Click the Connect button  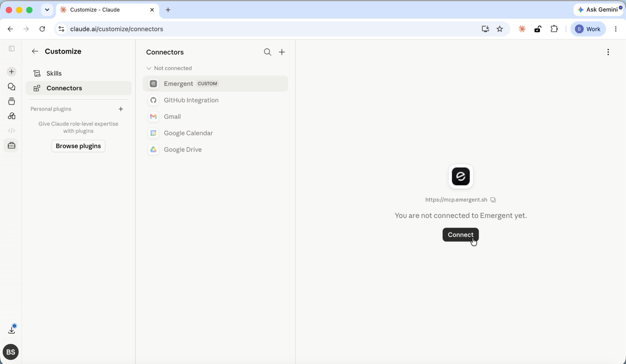tap(460, 235)
